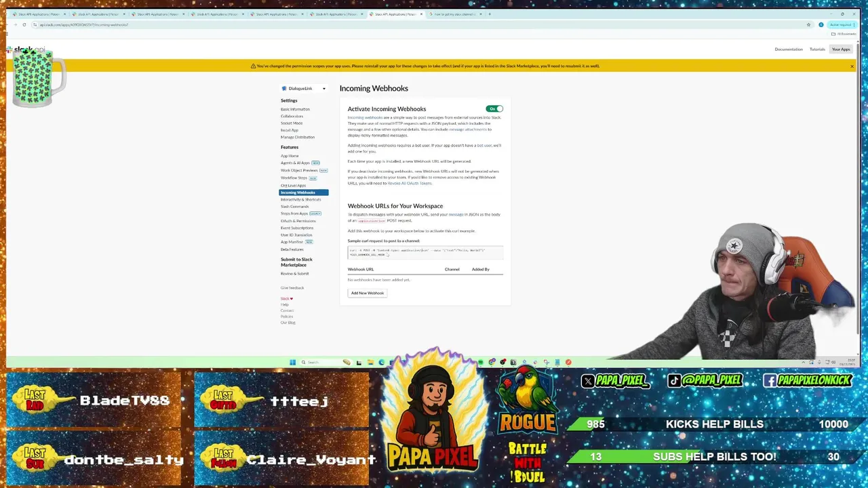868x488 pixels.
Task: Open Interactivity & Shortcuts page
Action: pyautogui.click(x=301, y=199)
